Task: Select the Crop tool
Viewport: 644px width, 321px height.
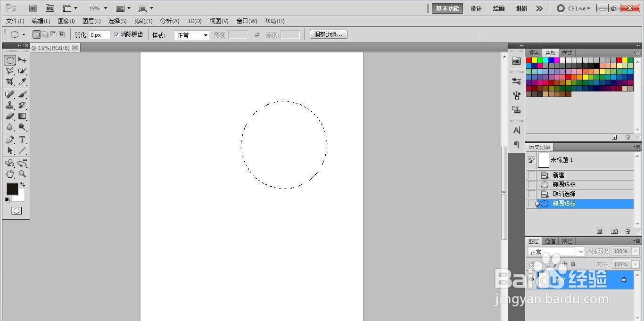Action: pyautogui.click(x=10, y=82)
